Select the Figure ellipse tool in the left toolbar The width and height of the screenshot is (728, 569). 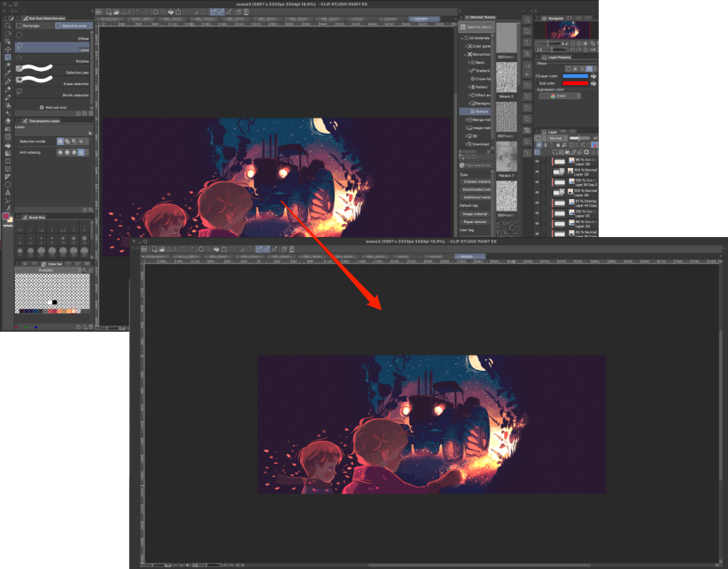click(x=7, y=185)
